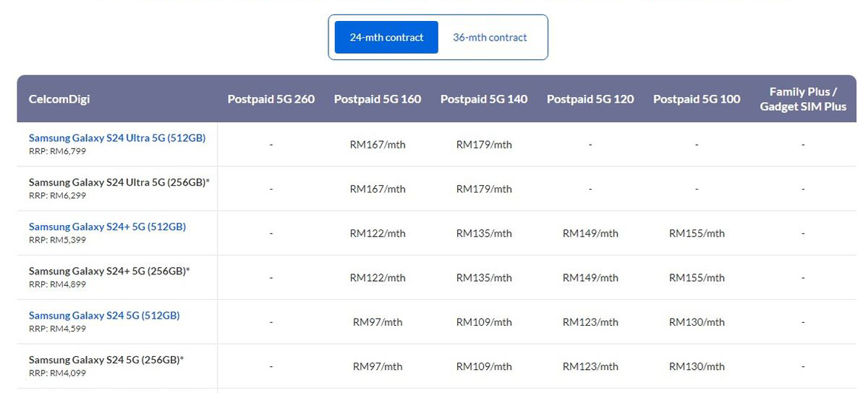The height and width of the screenshot is (393, 868).
Task: Click the Postpaid 5G 160 column header
Action: [x=378, y=99]
